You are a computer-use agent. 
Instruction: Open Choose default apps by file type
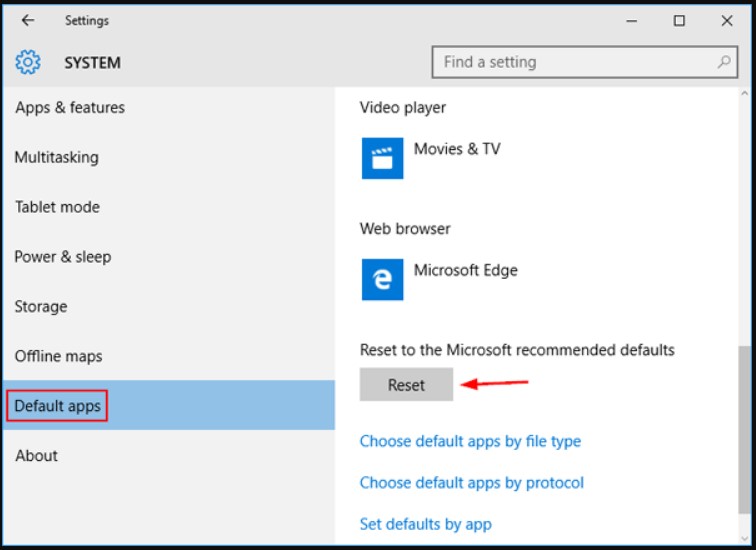pyautogui.click(x=470, y=441)
